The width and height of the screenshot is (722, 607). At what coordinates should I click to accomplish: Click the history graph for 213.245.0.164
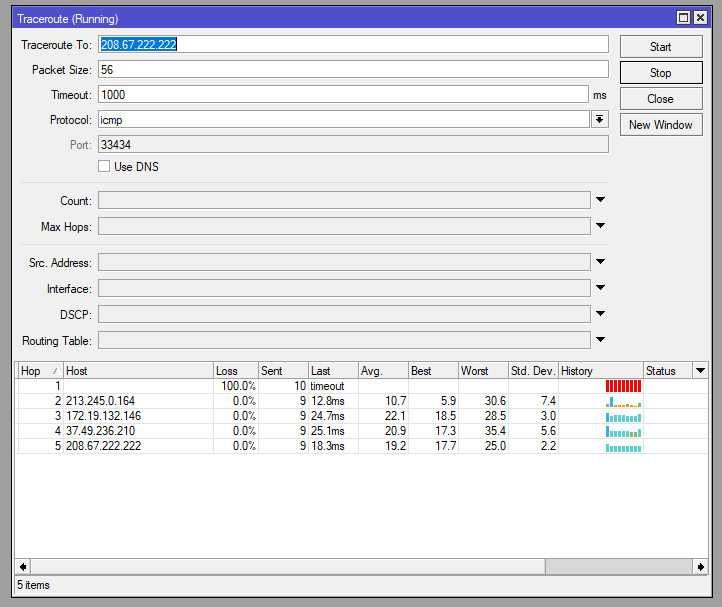pyautogui.click(x=623, y=402)
